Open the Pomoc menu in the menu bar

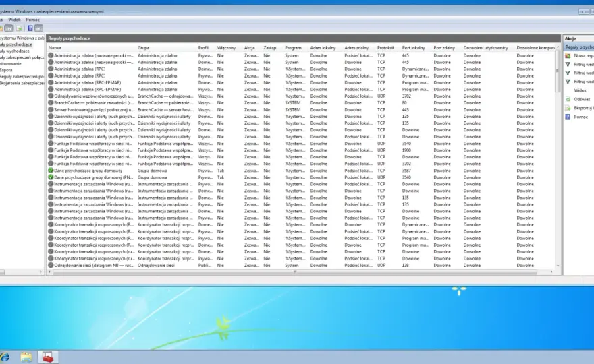(x=32, y=20)
